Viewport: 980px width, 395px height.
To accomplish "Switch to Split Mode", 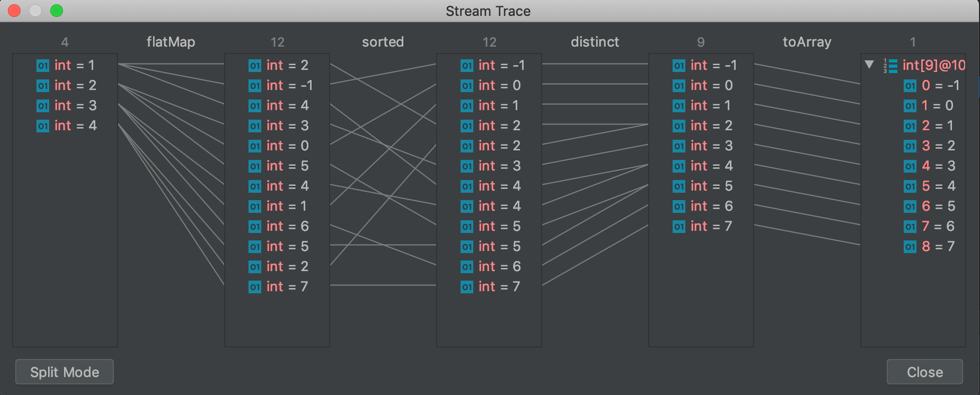I will pos(65,372).
